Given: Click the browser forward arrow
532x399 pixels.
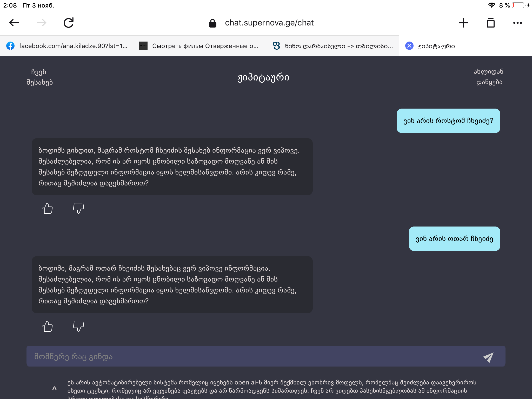Looking at the screenshot, I should pos(41,23).
